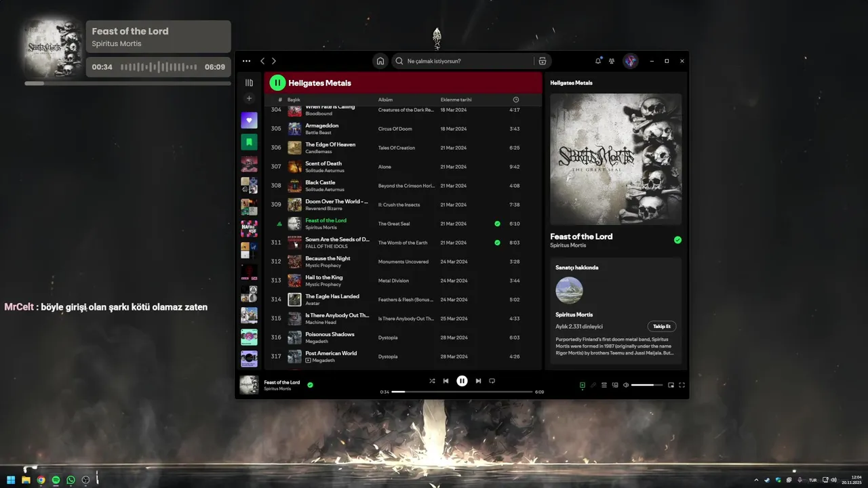
Task: Select The Edge Of Heaven track row
Action: click(x=403, y=148)
